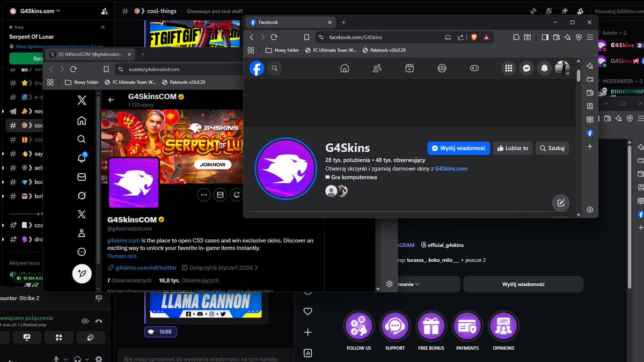Open Facebook Reels video icon
The width and height of the screenshot is (644, 362).
[x=409, y=68]
